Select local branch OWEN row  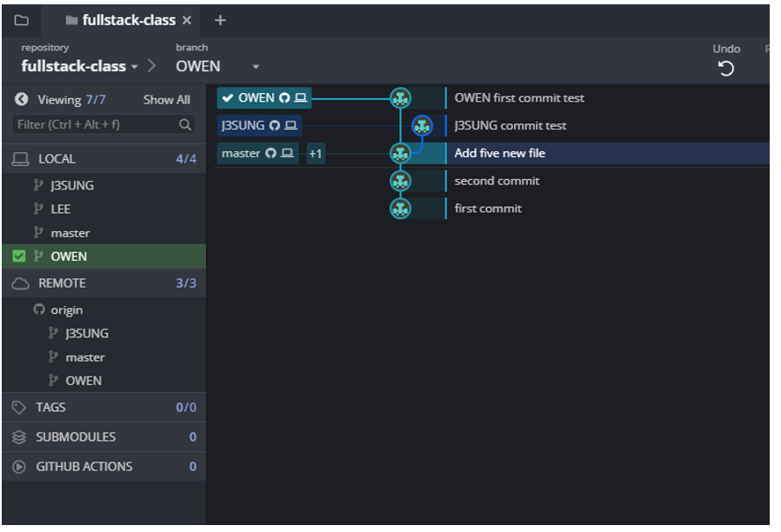[103, 256]
